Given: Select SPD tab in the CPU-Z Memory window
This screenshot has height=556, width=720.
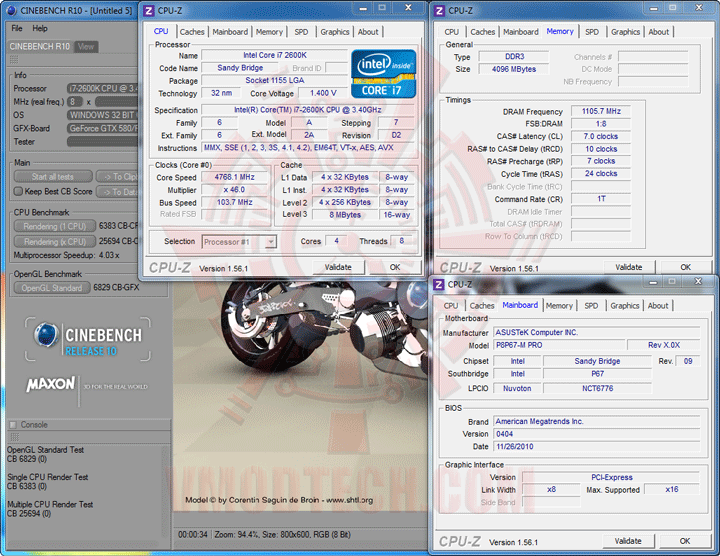Looking at the screenshot, I should [x=592, y=32].
